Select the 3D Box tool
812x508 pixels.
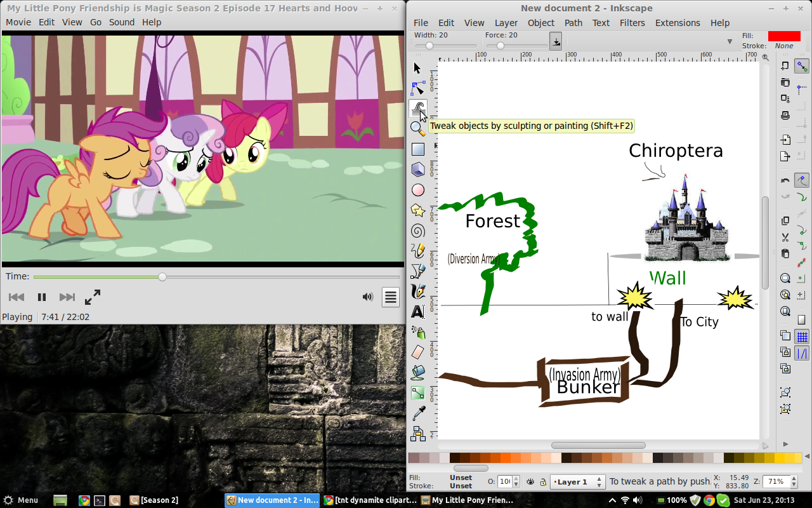(417, 170)
